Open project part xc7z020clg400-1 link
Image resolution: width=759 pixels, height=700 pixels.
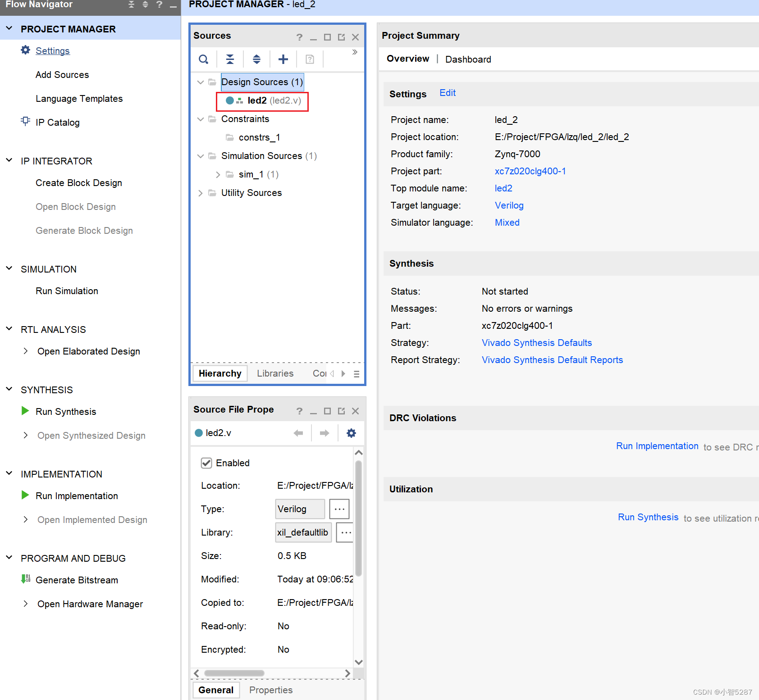[530, 171]
